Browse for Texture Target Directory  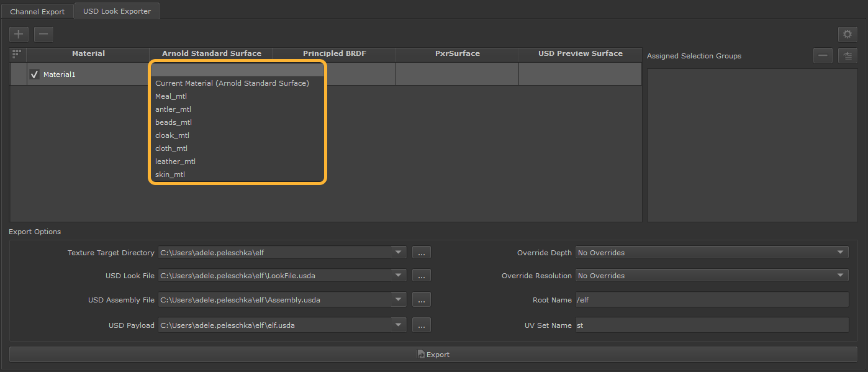point(421,253)
